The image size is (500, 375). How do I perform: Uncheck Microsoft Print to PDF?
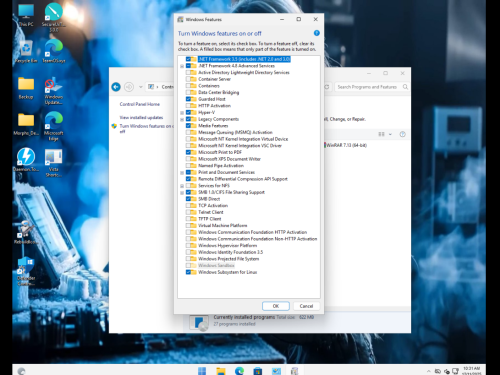188,152
